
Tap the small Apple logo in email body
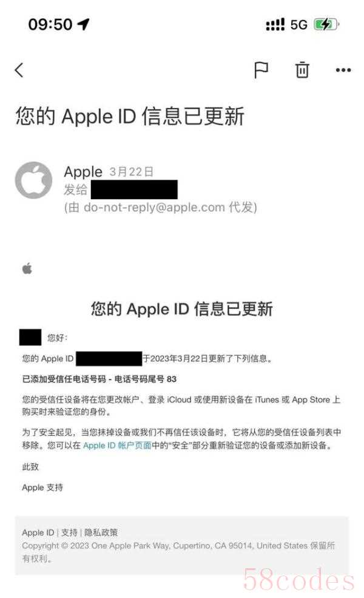tap(27, 268)
